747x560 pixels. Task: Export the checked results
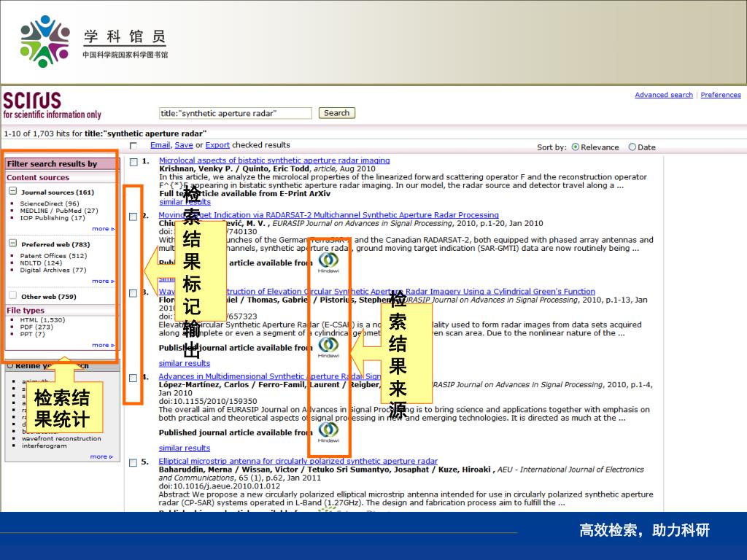pyautogui.click(x=217, y=145)
